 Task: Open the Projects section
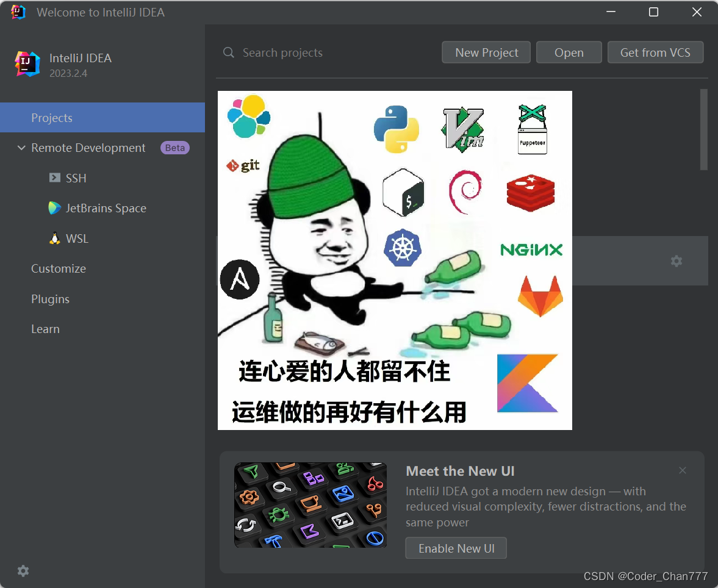pyautogui.click(x=102, y=118)
